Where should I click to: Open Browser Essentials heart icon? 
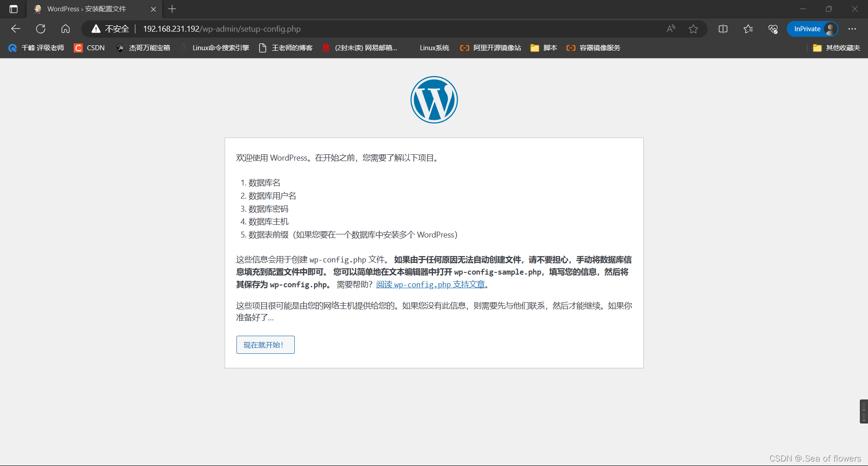tap(773, 29)
